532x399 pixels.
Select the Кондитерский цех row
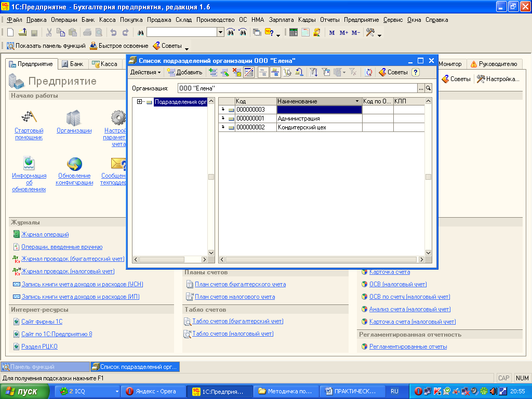pyautogui.click(x=321, y=127)
